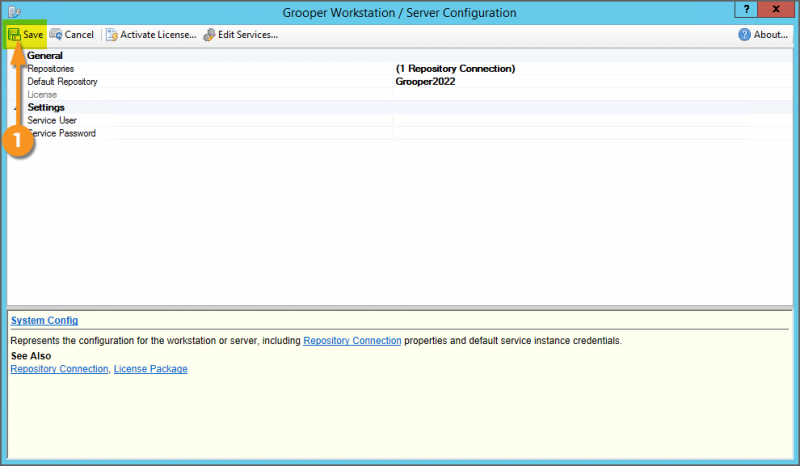This screenshot has height=466, width=800.
Task: Click the Cancel label in toolbar
Action: pos(79,35)
